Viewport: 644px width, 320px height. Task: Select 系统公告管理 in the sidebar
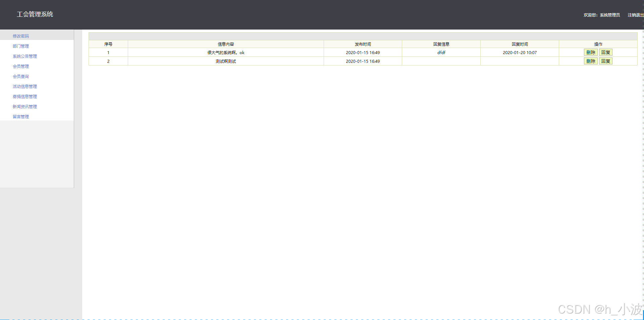coord(24,56)
